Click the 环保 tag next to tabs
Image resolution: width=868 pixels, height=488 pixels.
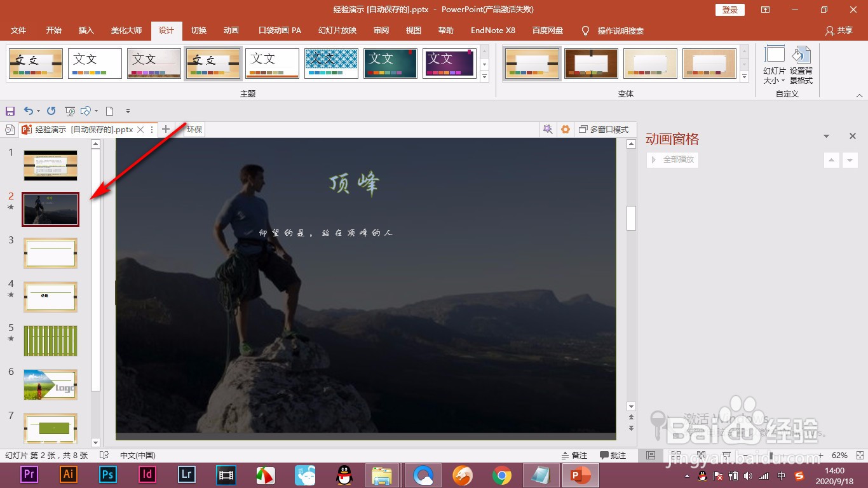(x=194, y=130)
